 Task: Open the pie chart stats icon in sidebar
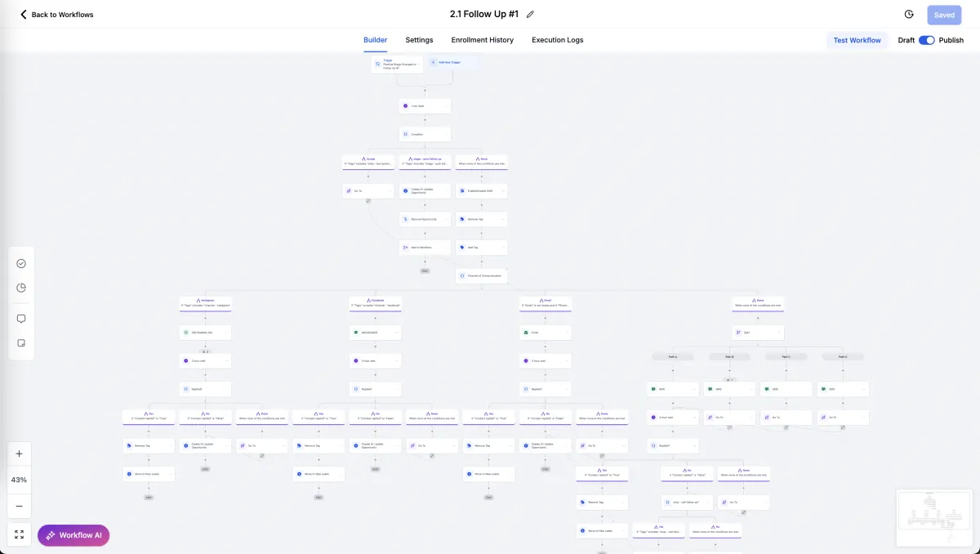[21, 288]
